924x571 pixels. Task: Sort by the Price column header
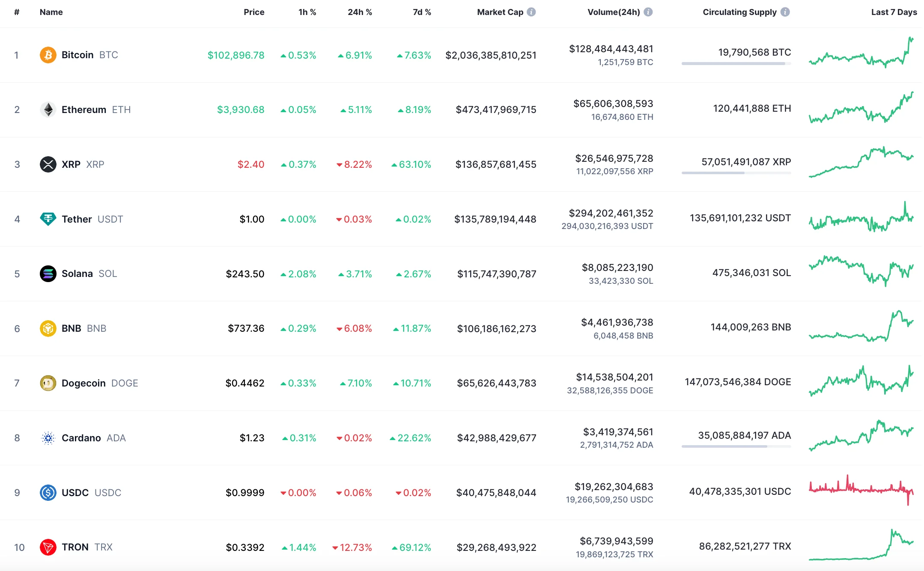coord(254,12)
